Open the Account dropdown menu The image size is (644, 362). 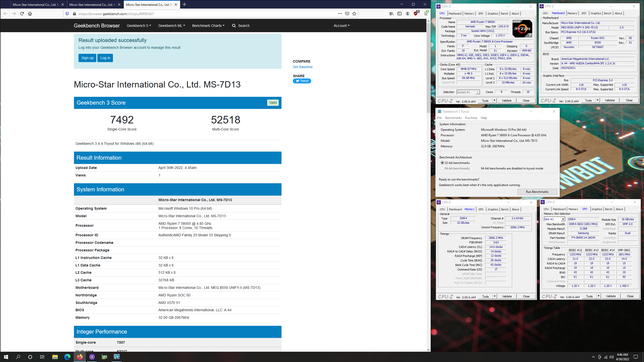tap(341, 26)
